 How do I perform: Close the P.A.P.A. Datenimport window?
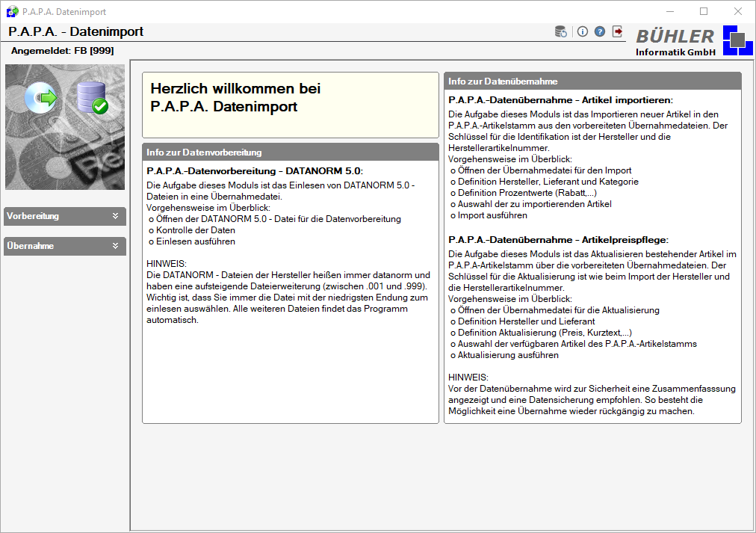[x=737, y=11]
